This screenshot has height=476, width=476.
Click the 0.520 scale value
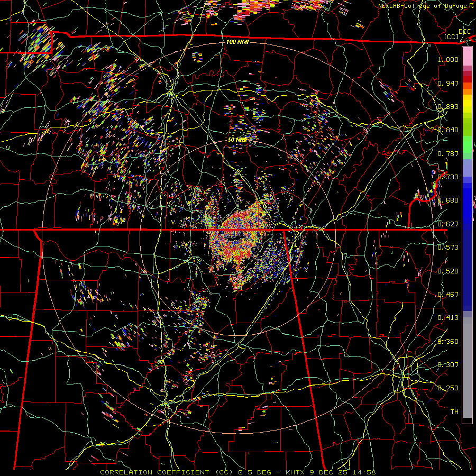tap(448, 271)
